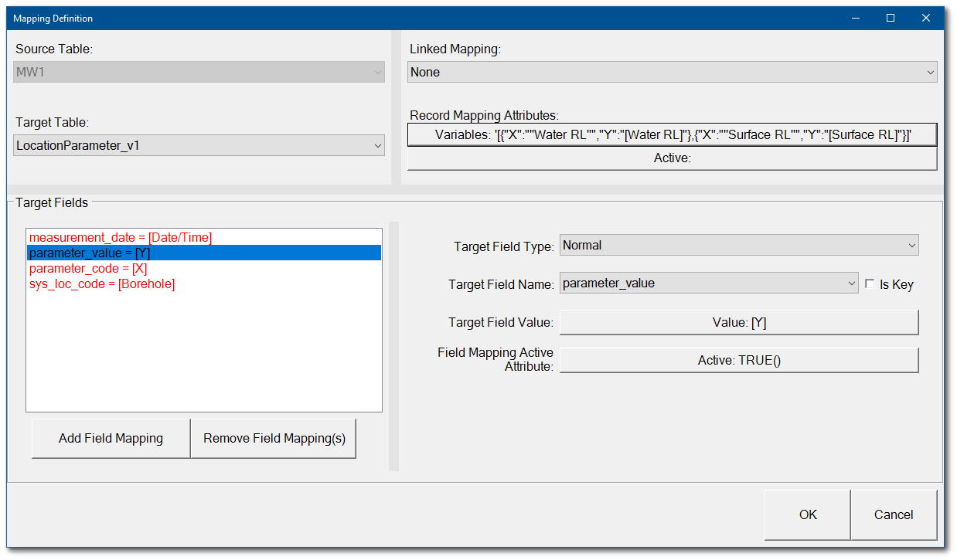The image size is (957, 560).
Task: Click the Variables record mapping attribute row
Action: coord(671,134)
